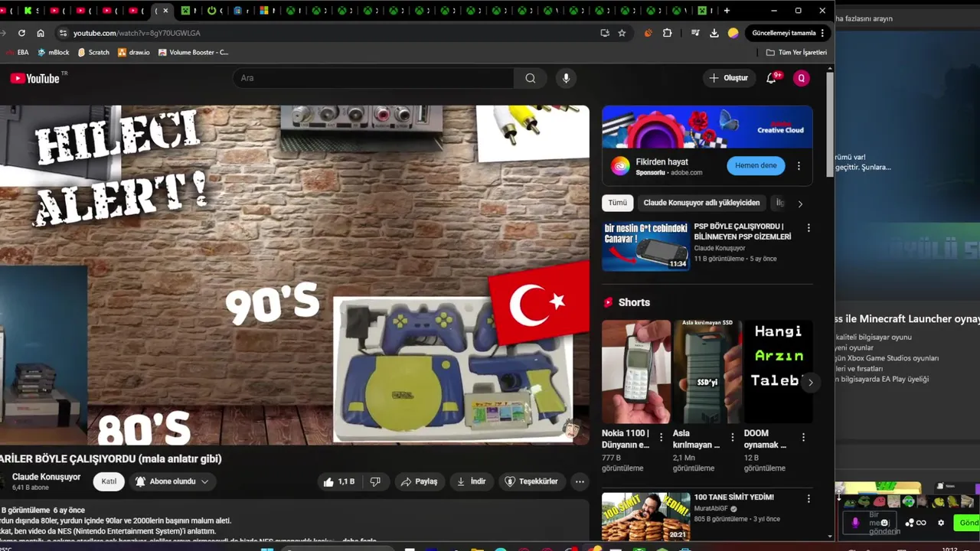
Task: Click Hemen dene on Adobe ad
Action: coord(756,166)
